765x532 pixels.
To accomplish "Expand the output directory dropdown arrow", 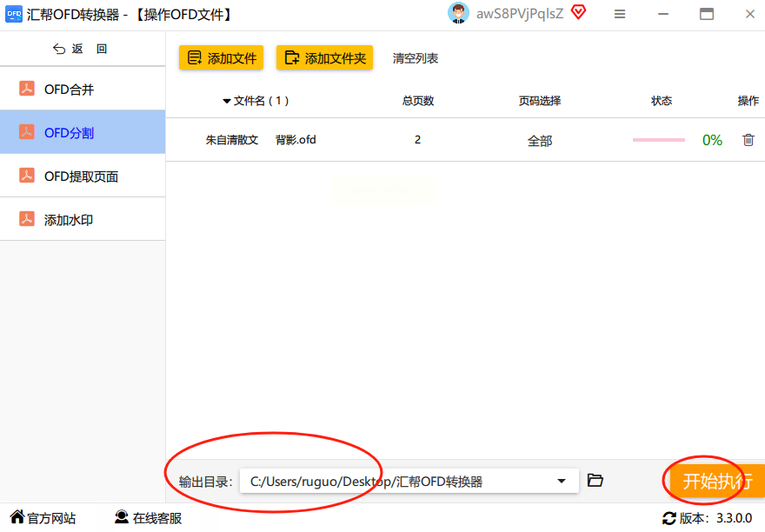I will coord(562,482).
